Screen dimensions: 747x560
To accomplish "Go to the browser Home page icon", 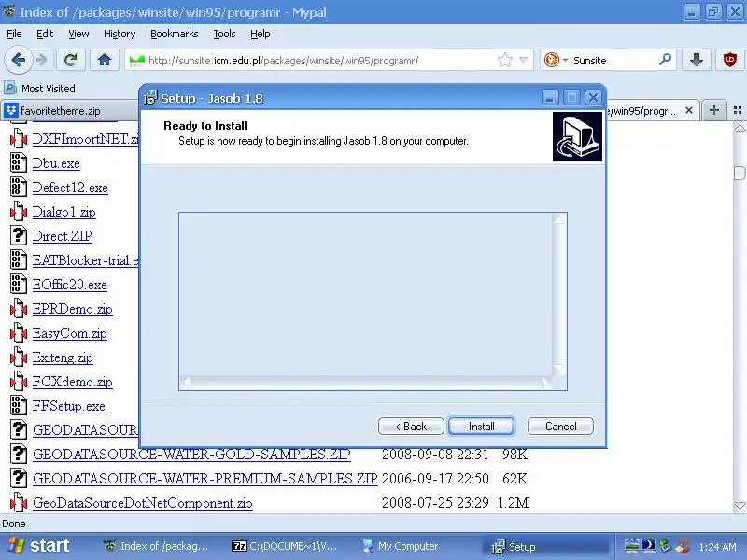I will coord(105,60).
